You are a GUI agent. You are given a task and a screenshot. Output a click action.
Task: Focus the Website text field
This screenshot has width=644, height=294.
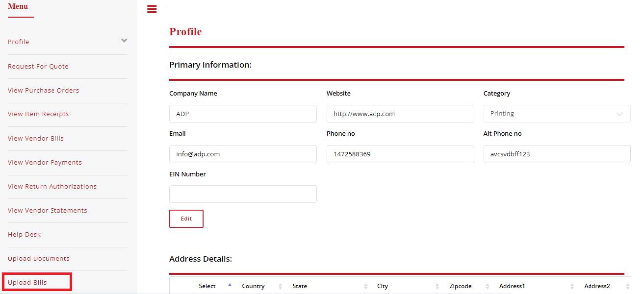pyautogui.click(x=400, y=114)
